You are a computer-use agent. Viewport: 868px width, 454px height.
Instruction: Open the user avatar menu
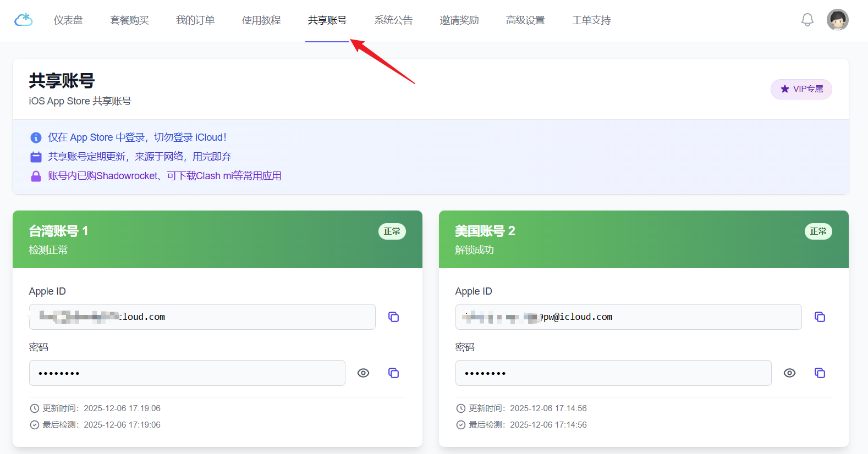837,20
